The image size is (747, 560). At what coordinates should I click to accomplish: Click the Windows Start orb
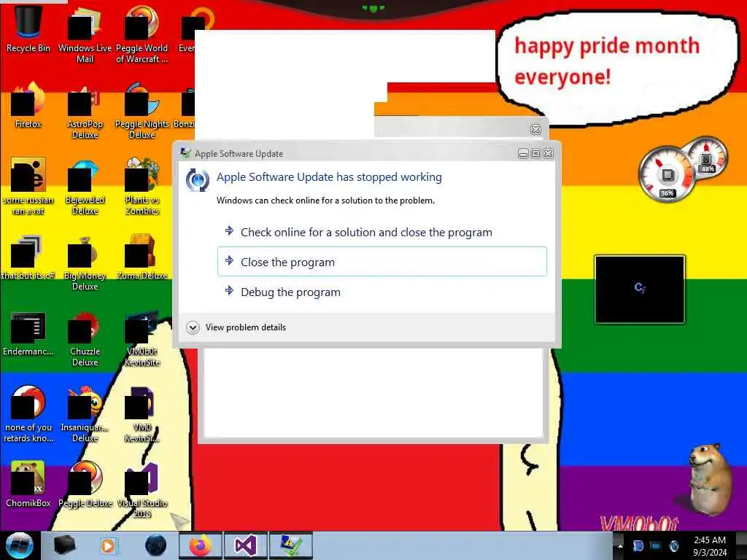19,545
